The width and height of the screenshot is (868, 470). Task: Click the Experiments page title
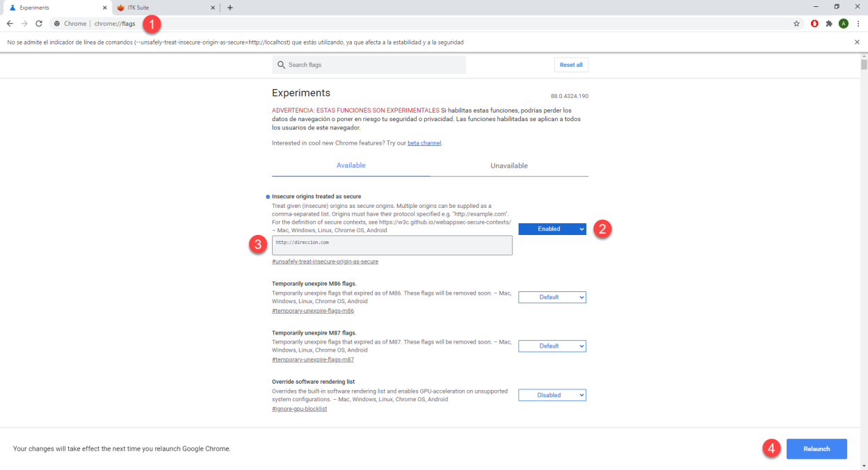click(x=301, y=93)
